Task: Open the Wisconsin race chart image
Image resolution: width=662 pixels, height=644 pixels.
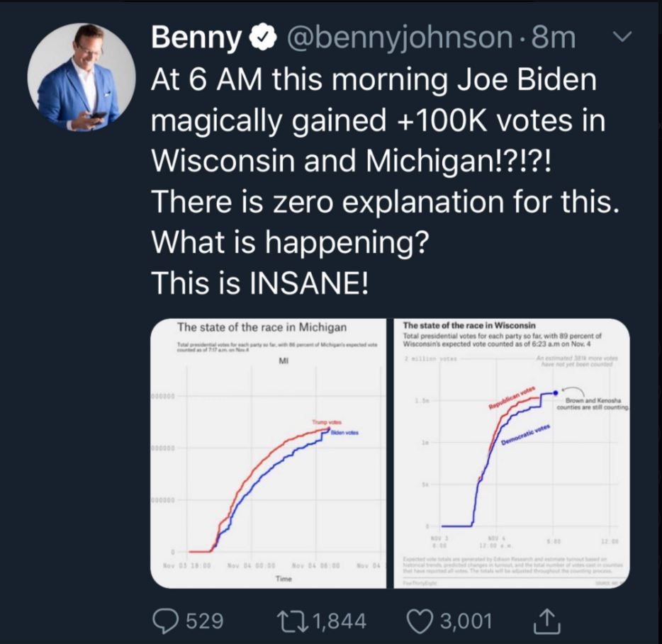Action: pyautogui.click(x=512, y=453)
